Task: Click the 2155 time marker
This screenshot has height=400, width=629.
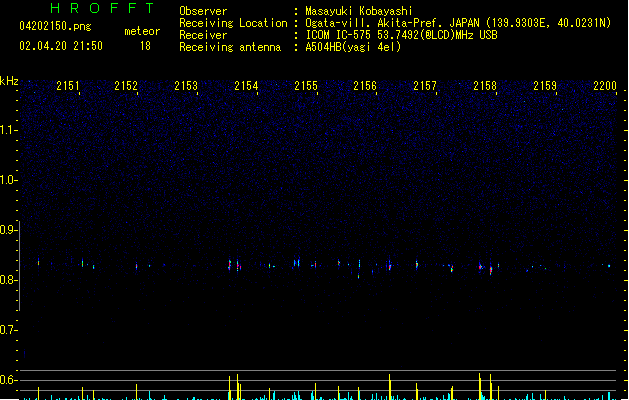Action: 306,86
